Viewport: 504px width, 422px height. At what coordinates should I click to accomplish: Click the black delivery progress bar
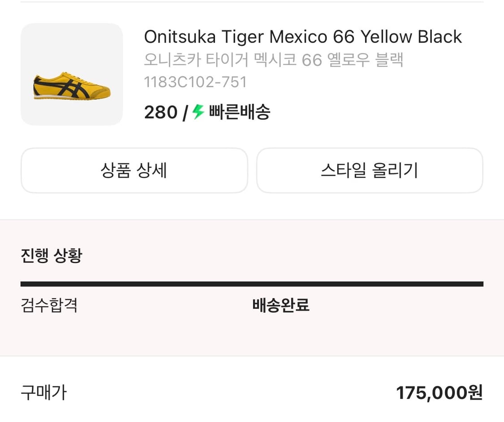pos(252,283)
